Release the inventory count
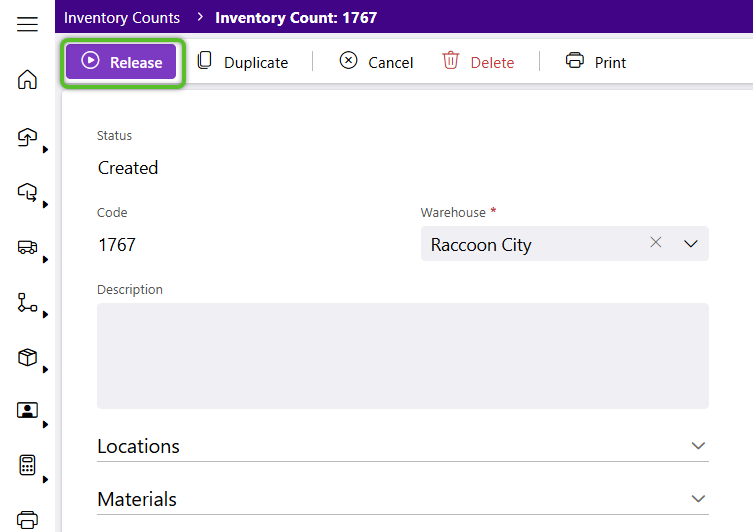 (x=121, y=62)
